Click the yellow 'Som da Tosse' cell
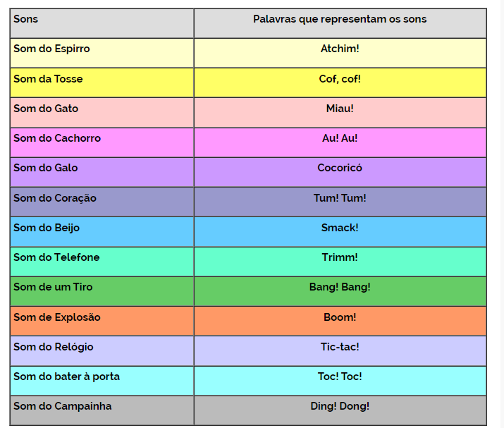The width and height of the screenshot is (504, 428). coord(102,82)
